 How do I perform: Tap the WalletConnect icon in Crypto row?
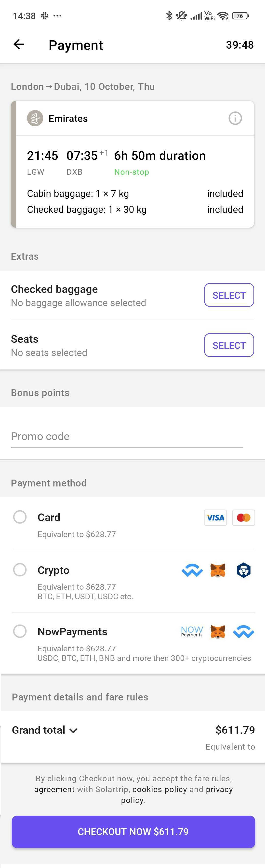[x=192, y=570]
